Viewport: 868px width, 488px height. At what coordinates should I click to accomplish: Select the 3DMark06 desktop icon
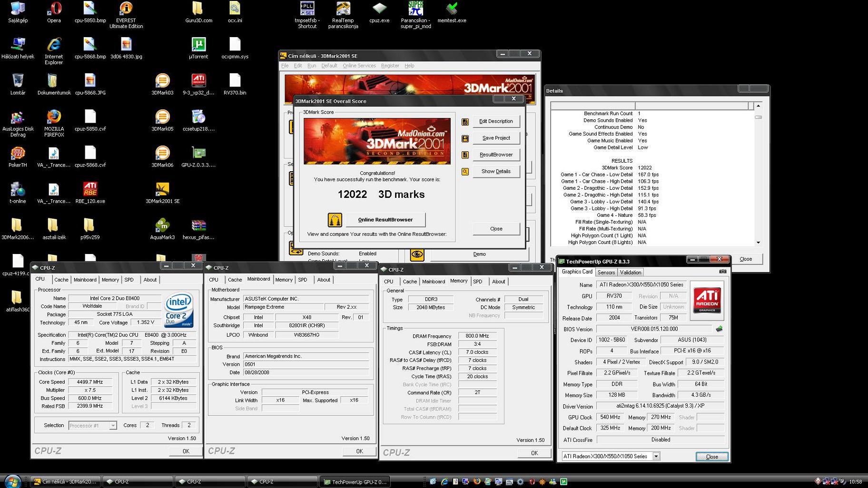tap(162, 156)
